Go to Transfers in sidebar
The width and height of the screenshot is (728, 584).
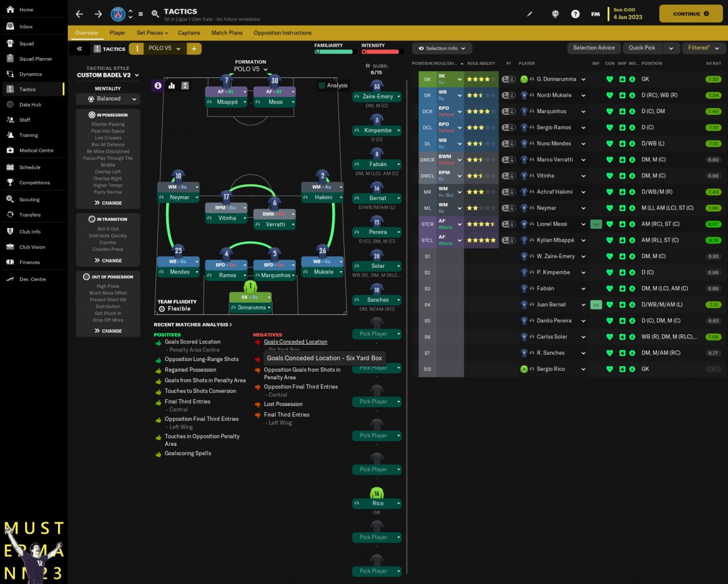tap(30, 215)
